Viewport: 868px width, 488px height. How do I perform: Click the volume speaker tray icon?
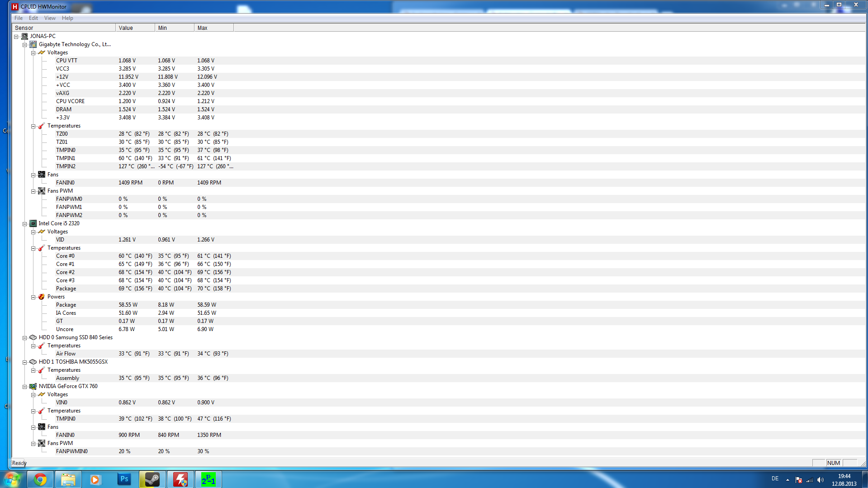pos(821,480)
